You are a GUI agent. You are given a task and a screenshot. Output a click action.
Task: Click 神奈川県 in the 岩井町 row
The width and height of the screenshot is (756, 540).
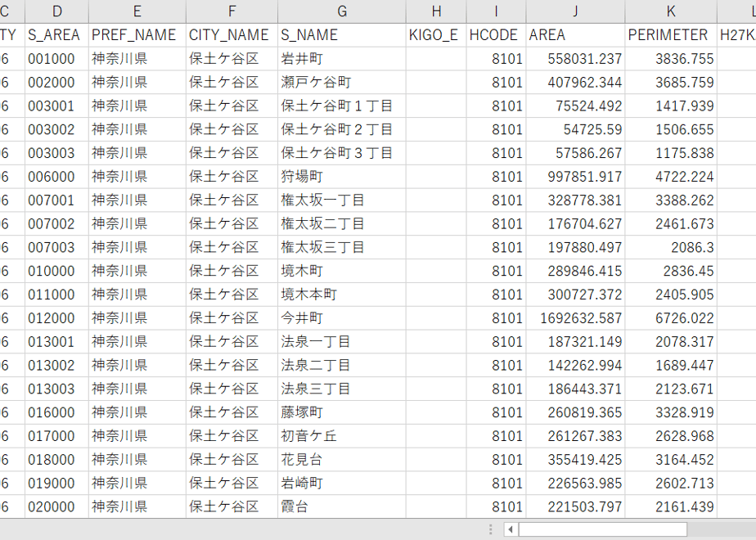(x=137, y=59)
